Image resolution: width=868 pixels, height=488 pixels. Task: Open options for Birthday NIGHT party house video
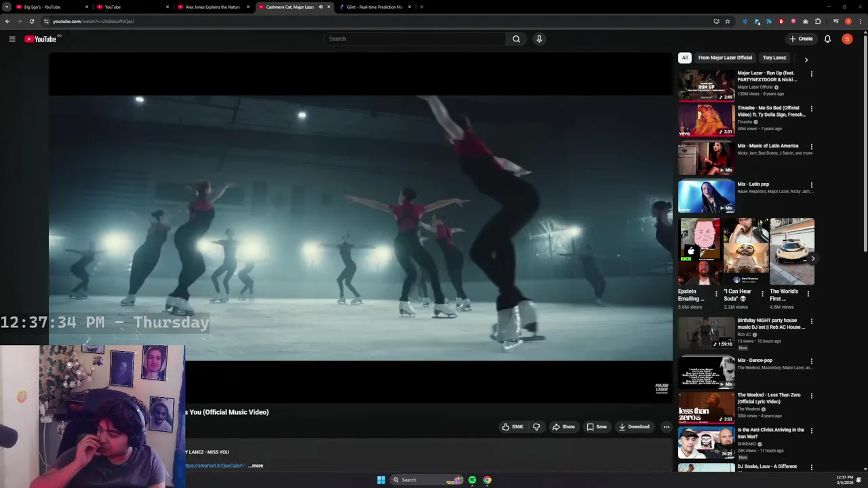pyautogui.click(x=811, y=321)
